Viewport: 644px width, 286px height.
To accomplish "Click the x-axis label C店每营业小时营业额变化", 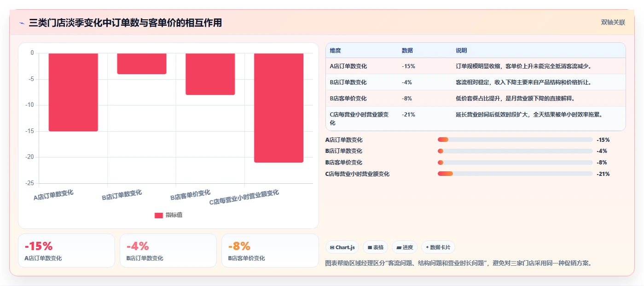I will pyautogui.click(x=244, y=197).
